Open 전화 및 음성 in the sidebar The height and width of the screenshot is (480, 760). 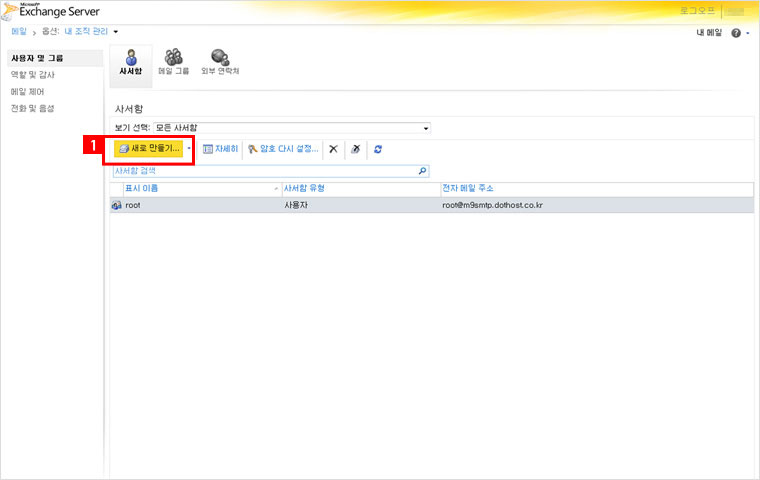click(x=32, y=108)
